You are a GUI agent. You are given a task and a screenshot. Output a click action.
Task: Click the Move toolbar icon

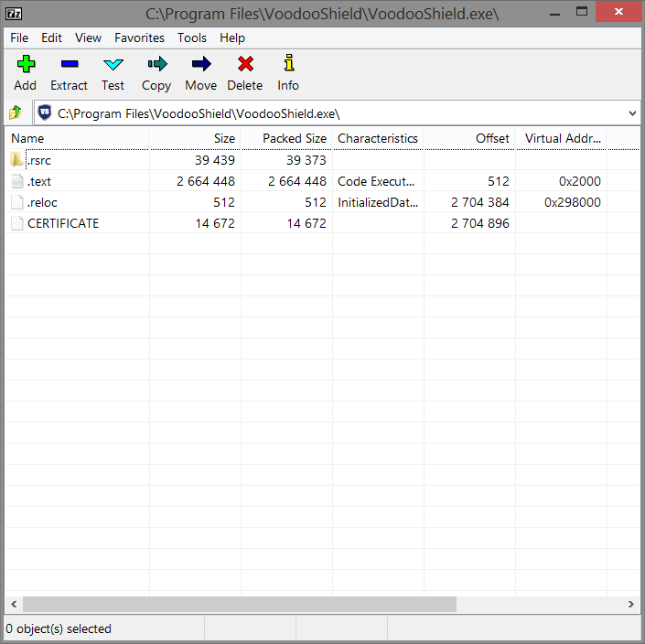pos(201,64)
